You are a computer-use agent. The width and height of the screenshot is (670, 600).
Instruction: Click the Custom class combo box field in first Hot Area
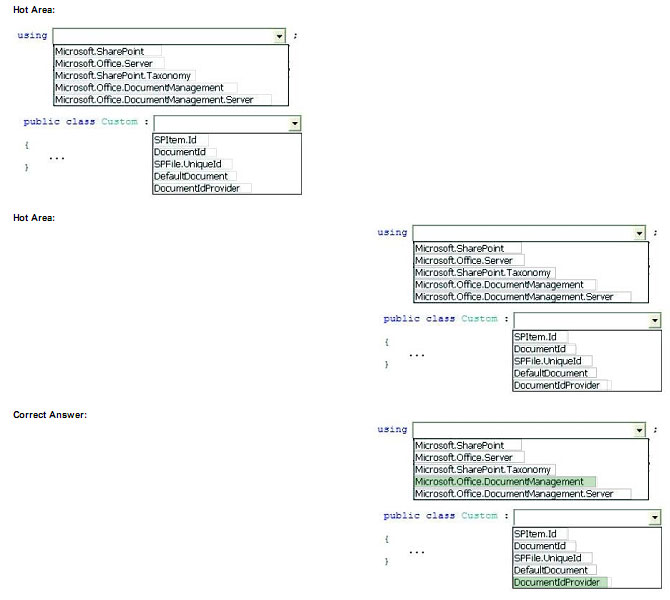click(x=227, y=124)
